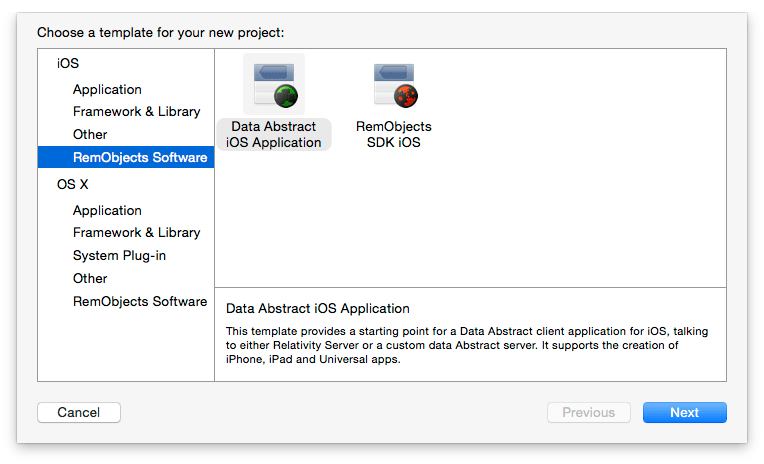
Task: Click the Cancel button
Action: pos(79,412)
